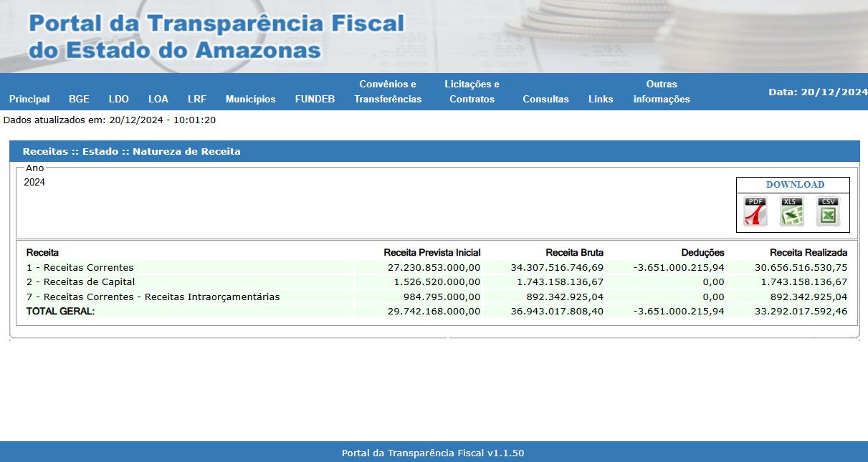Open the BGE menu
Image resolution: width=868 pixels, height=462 pixels.
click(79, 99)
